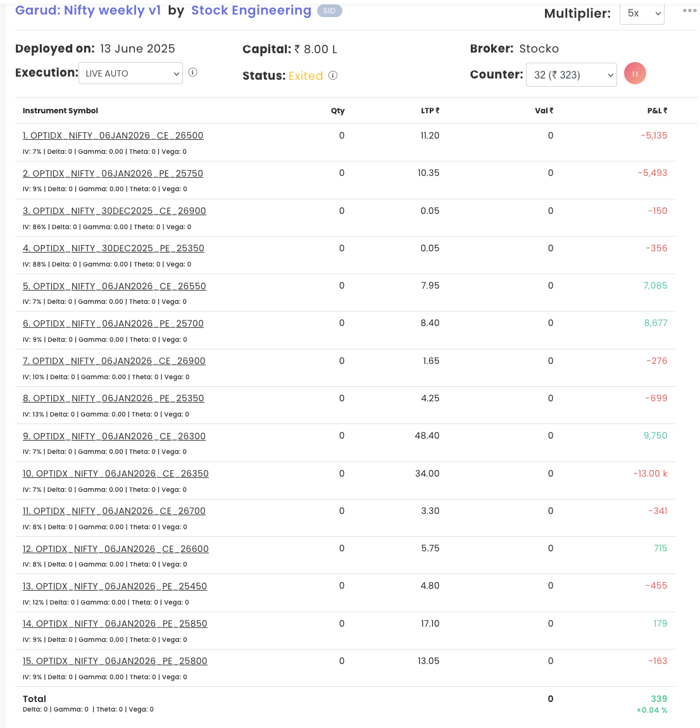Viewport: 700px width, 728px height.
Task: Open instrument NIFTY 06JAN2026 CE 26300
Action: [x=114, y=436]
